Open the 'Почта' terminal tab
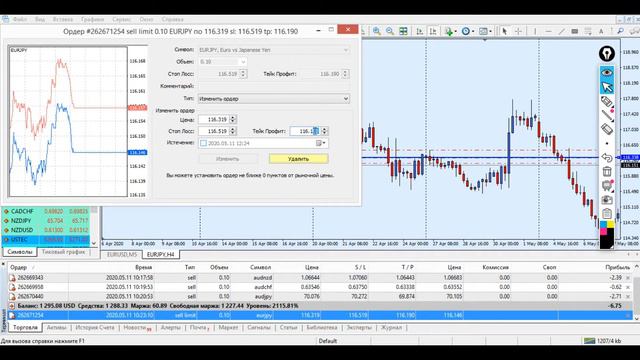This screenshot has width=640, height=360. 199,327
